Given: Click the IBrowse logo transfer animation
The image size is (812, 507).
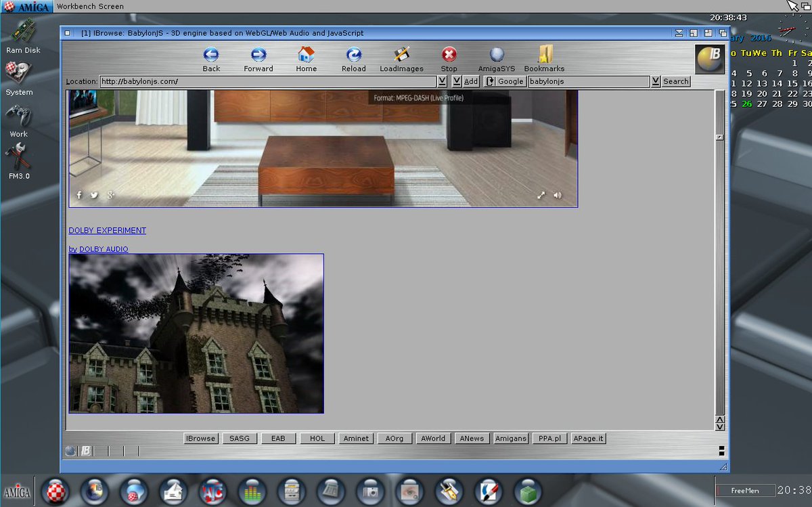Looking at the screenshot, I should pyautogui.click(x=710, y=60).
